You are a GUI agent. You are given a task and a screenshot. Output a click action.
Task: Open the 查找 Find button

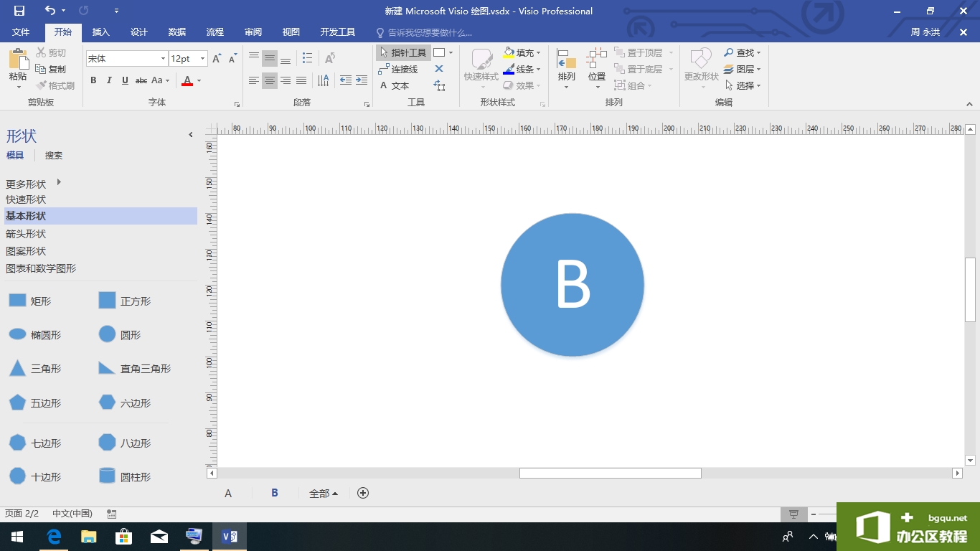click(x=742, y=52)
